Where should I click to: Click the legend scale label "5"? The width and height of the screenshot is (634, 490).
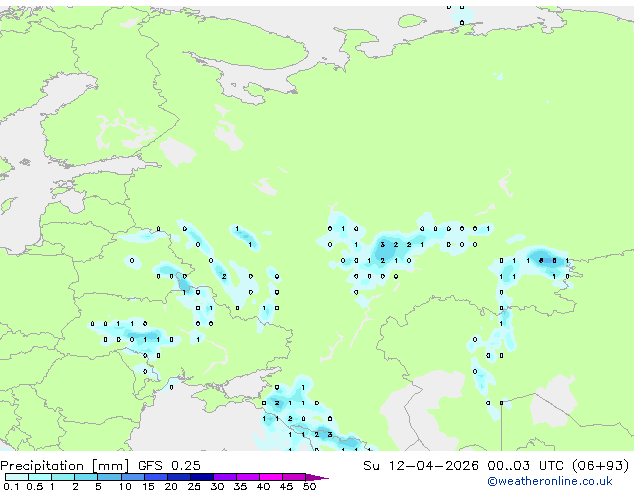pos(98,486)
